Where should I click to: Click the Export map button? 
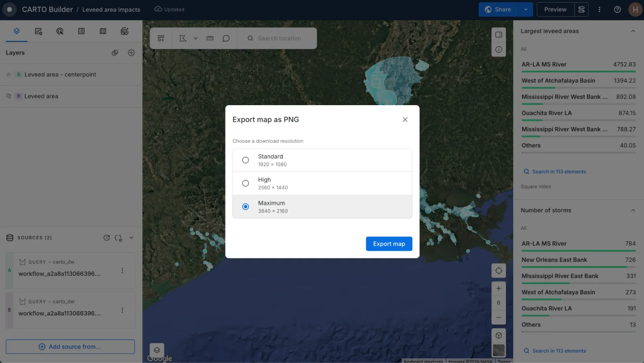[x=389, y=244]
